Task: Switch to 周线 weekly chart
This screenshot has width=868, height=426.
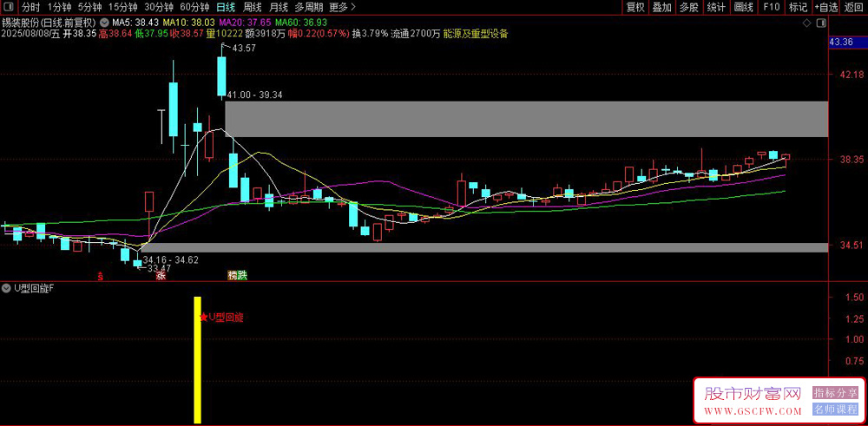Action: coord(253,7)
